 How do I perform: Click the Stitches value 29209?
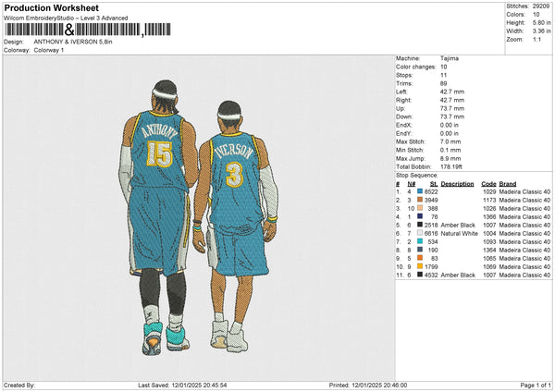541,6
